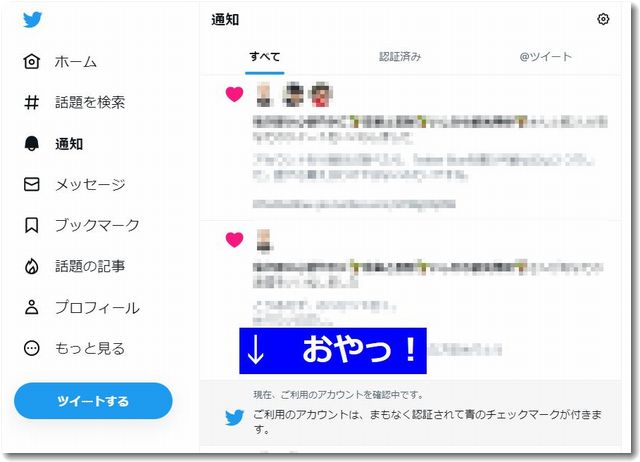Open the envelope メッセージ icon
The width and height of the screenshot is (640, 462).
[x=32, y=184]
